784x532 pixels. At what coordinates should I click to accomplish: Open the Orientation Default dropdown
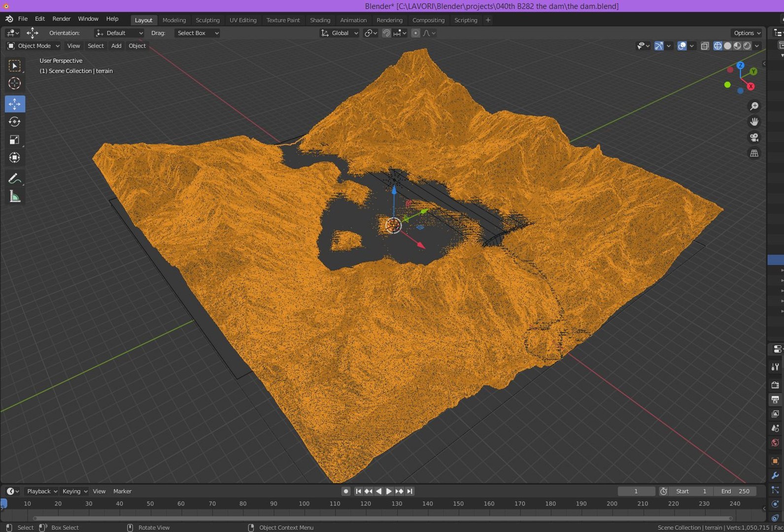tap(120, 33)
